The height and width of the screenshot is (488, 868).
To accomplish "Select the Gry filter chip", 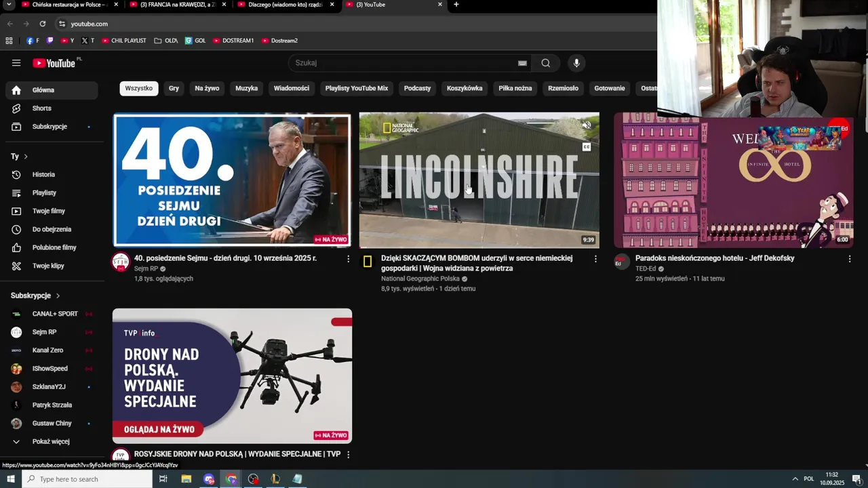I will (x=174, y=88).
